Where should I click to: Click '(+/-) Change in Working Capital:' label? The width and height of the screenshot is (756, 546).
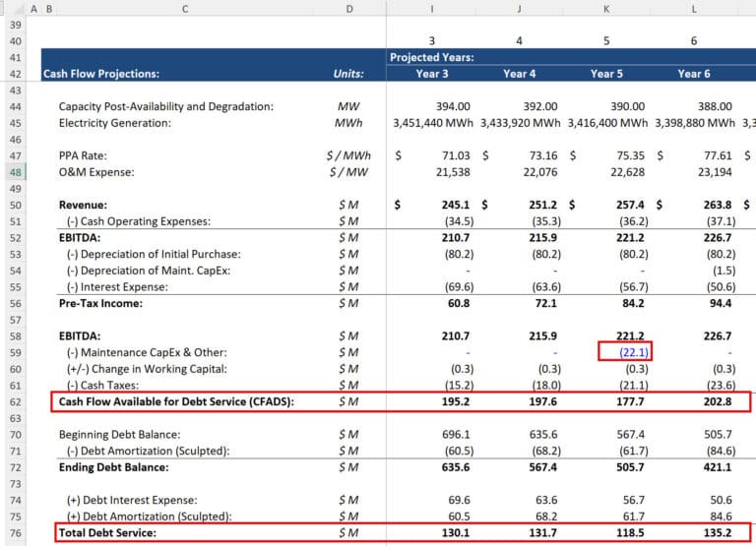[147, 369]
